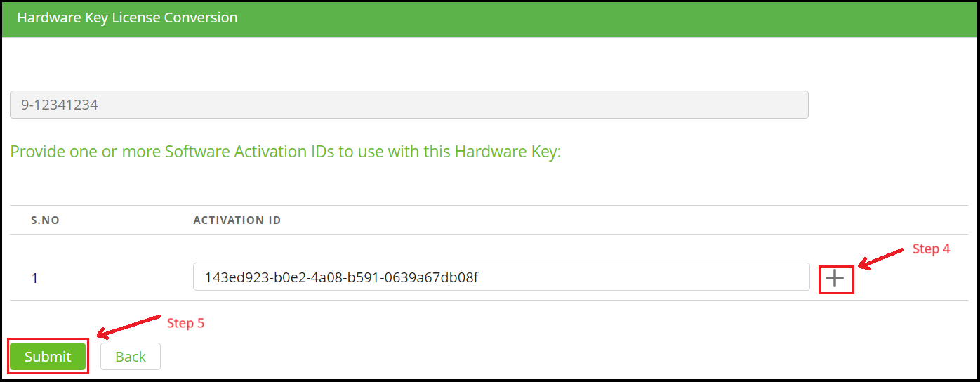Click the ACTIVATION ID column header

[237, 220]
